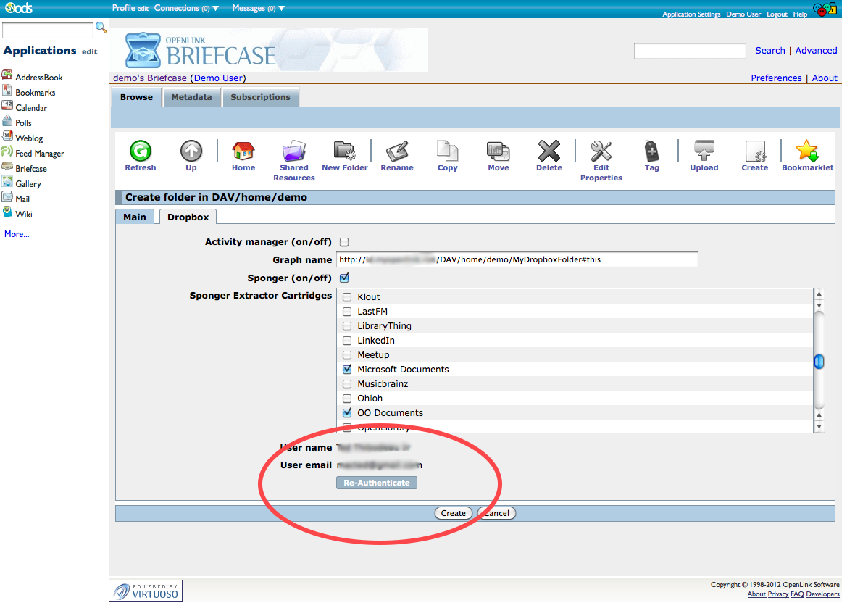The width and height of the screenshot is (855, 616).
Task: Click the Delete X icon
Action: [x=549, y=151]
